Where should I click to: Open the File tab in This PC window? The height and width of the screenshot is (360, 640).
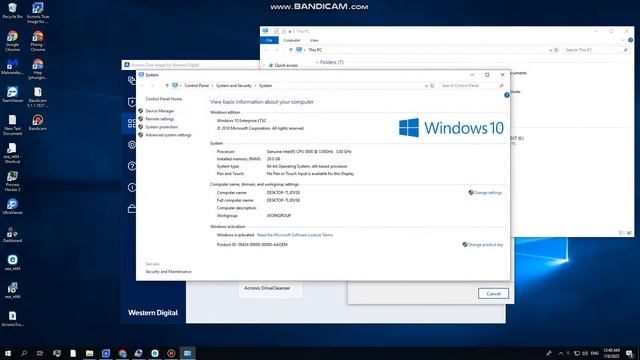coord(269,40)
